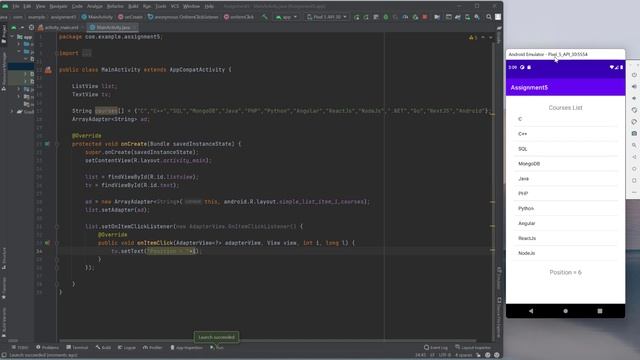Click the class gutter icon near MainActivity

48,70
